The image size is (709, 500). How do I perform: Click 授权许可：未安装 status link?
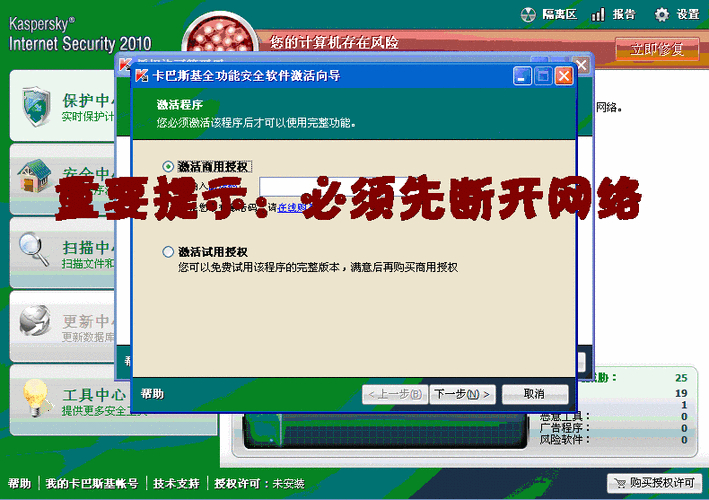[259, 484]
